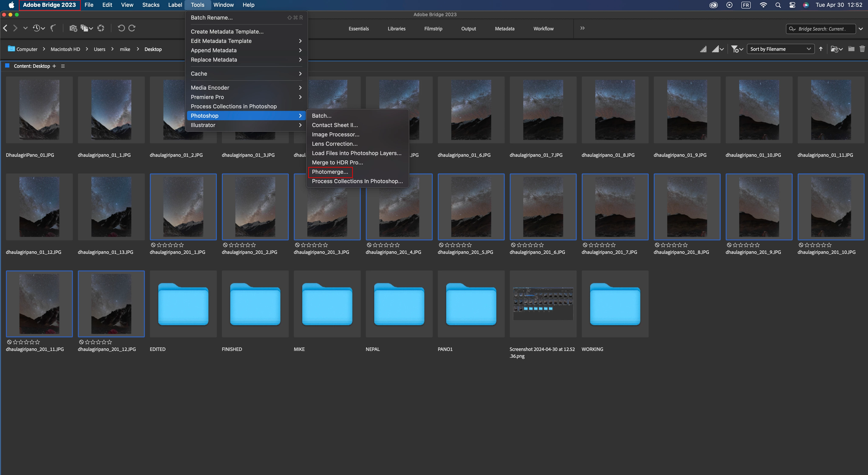Rotate 90° counterclockwise icon
The image size is (868, 475).
[121, 28]
